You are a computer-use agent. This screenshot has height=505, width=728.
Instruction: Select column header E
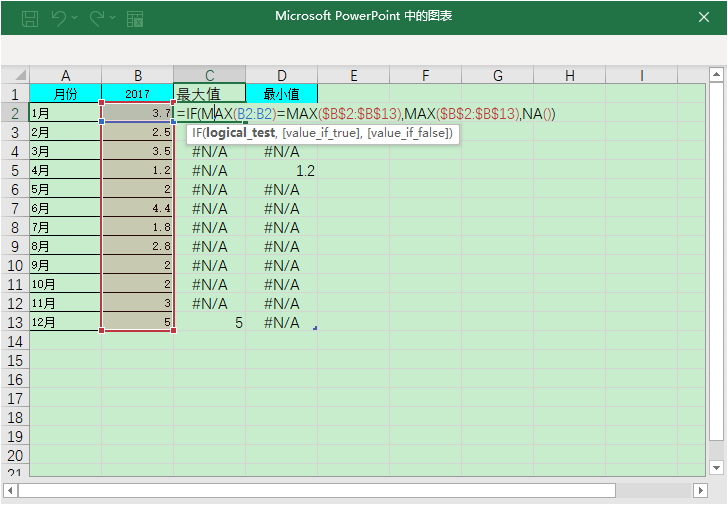click(354, 76)
